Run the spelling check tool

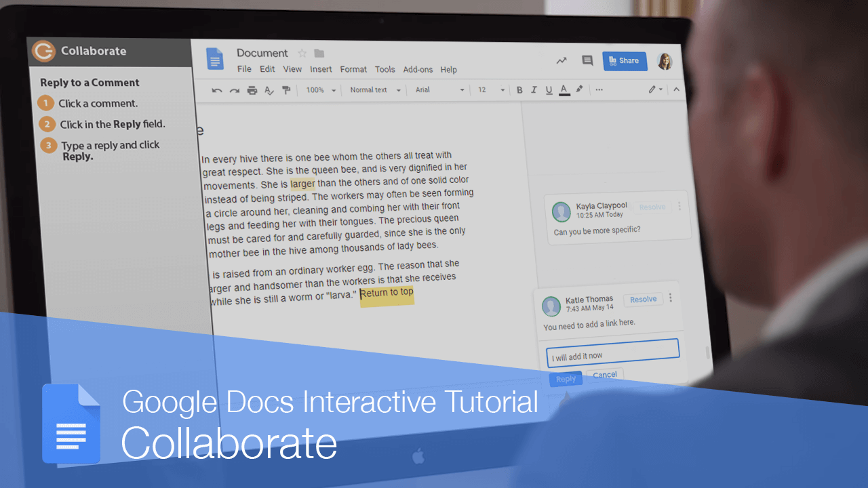[x=269, y=89]
